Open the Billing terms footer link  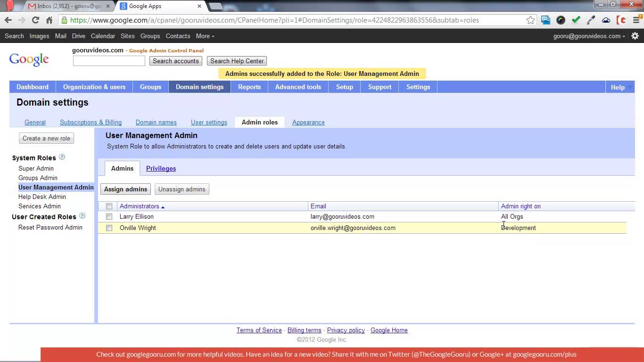(305, 330)
